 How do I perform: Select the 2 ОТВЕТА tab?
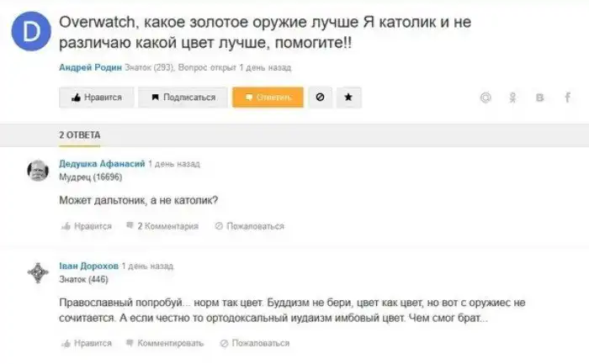[x=79, y=135]
